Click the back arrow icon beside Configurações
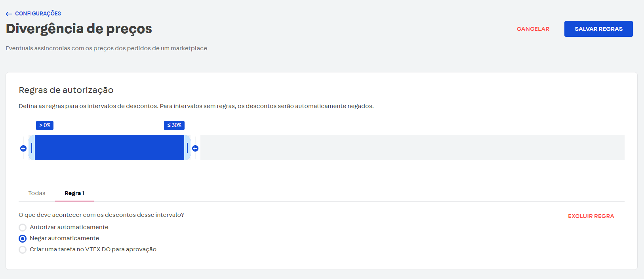This screenshot has width=644, height=279. [x=9, y=14]
